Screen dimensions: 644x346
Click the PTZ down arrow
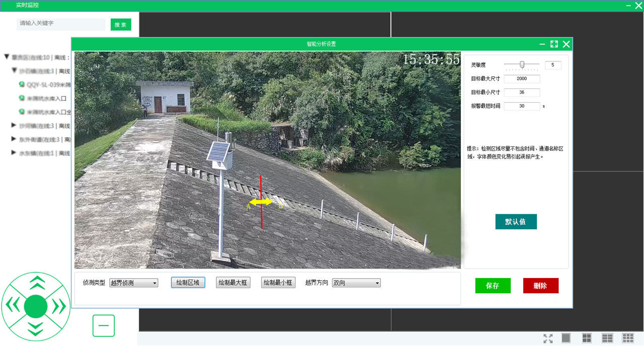pyautogui.click(x=36, y=328)
